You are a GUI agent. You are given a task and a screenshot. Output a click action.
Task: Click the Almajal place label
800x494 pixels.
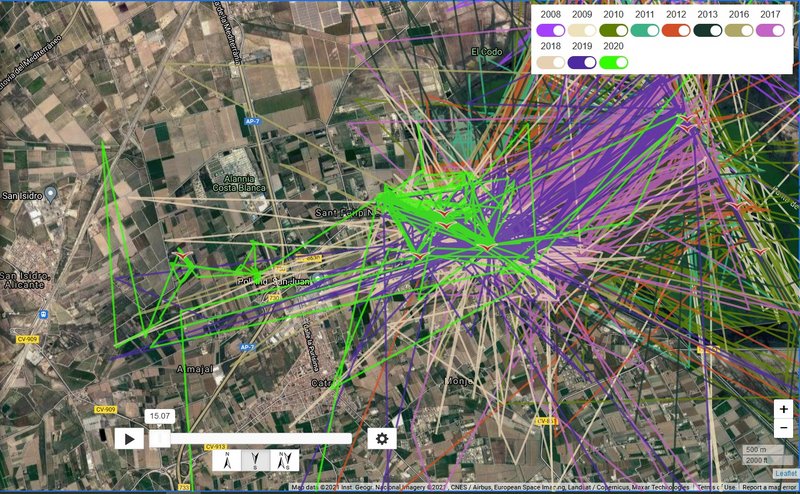[194, 369]
